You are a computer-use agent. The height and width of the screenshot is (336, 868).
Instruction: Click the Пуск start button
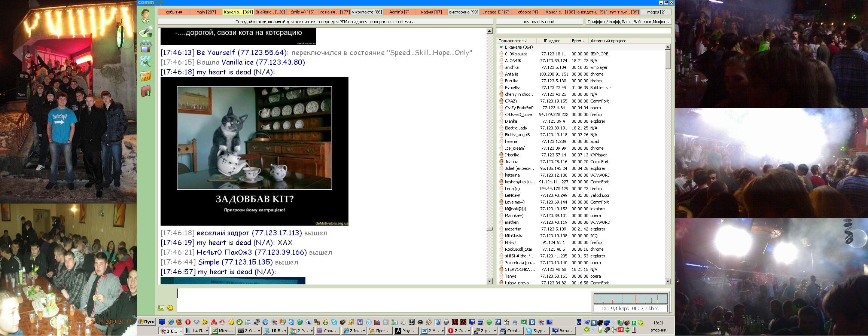pyautogui.click(x=146, y=322)
